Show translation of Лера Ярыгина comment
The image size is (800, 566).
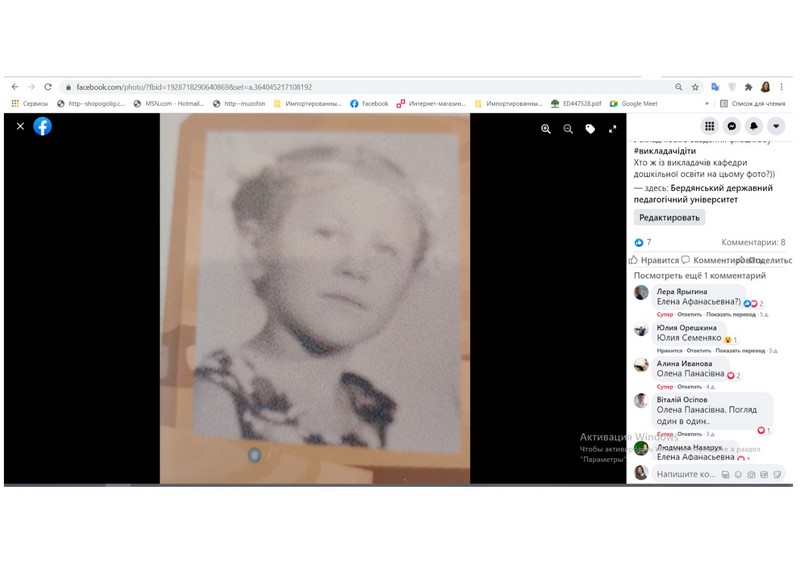pyautogui.click(x=731, y=314)
